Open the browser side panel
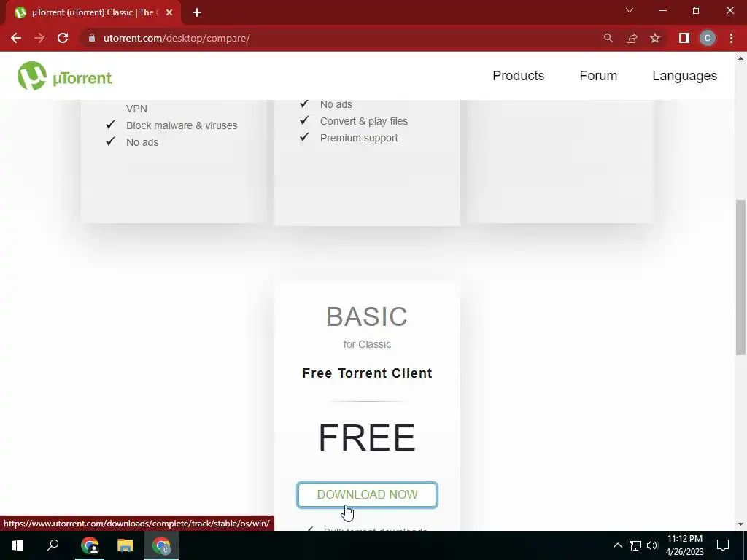The image size is (747, 560). [x=684, y=38]
